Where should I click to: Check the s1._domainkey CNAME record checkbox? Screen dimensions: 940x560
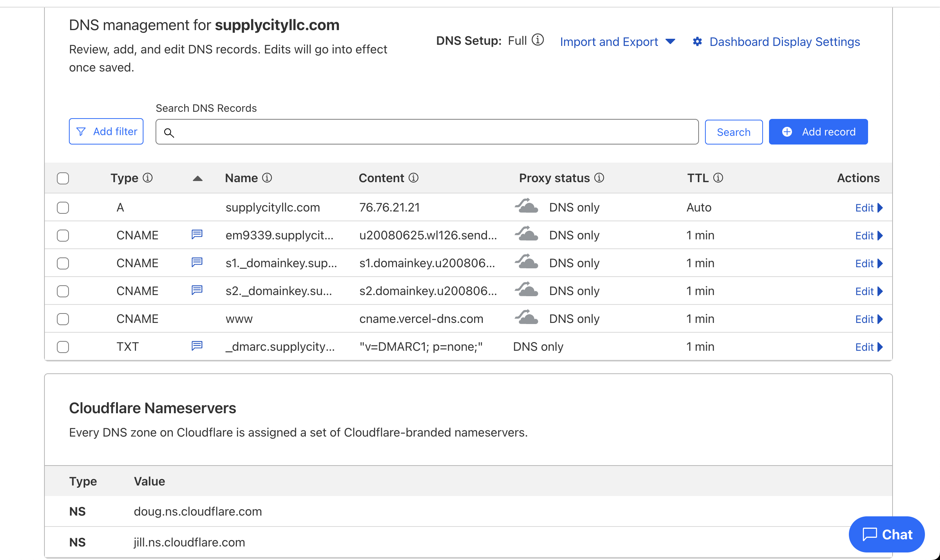click(x=63, y=263)
